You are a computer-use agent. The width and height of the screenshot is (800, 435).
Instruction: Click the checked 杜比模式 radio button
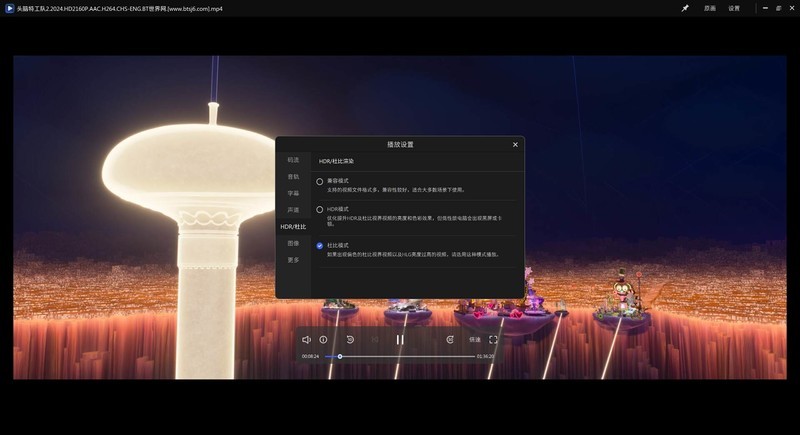pos(319,246)
